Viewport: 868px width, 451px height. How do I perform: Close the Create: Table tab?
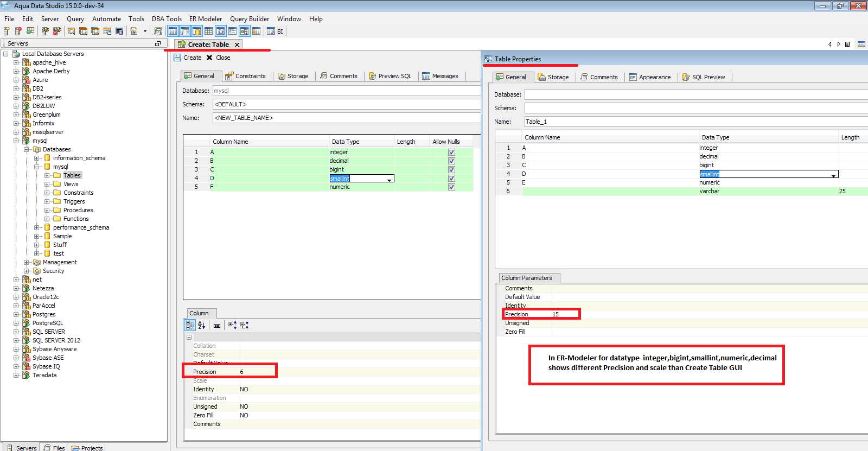pyautogui.click(x=237, y=45)
